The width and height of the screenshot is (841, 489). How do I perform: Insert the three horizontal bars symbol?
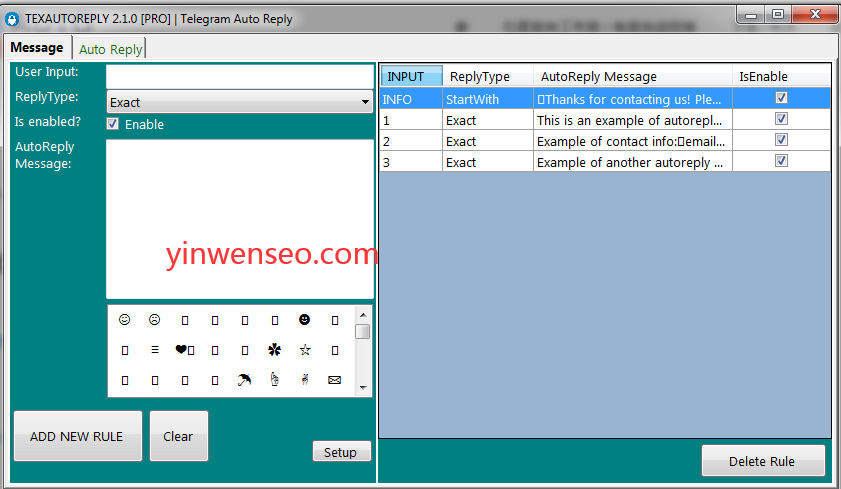154,350
